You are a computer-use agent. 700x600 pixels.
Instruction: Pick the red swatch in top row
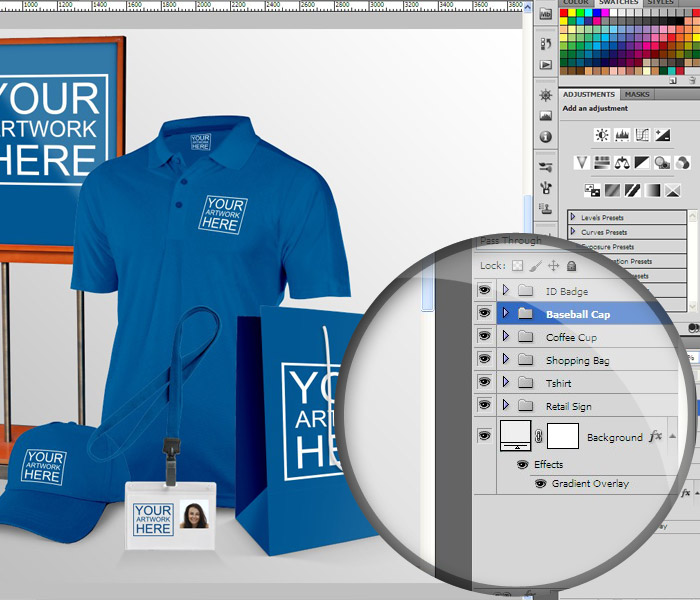[564, 13]
